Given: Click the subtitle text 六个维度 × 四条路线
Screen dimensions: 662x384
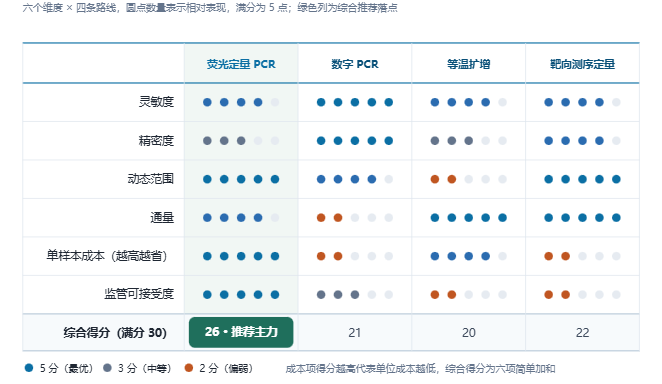Looking at the screenshot, I should click(x=69, y=8).
